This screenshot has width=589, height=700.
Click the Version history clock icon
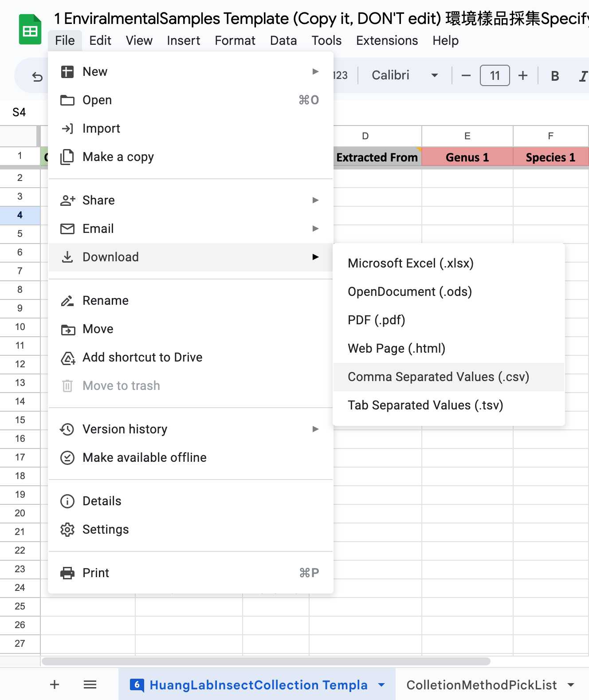pos(67,429)
